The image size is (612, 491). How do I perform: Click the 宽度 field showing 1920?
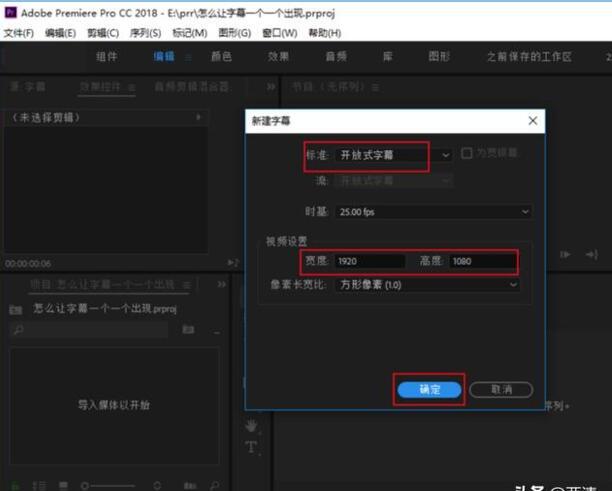pos(370,261)
